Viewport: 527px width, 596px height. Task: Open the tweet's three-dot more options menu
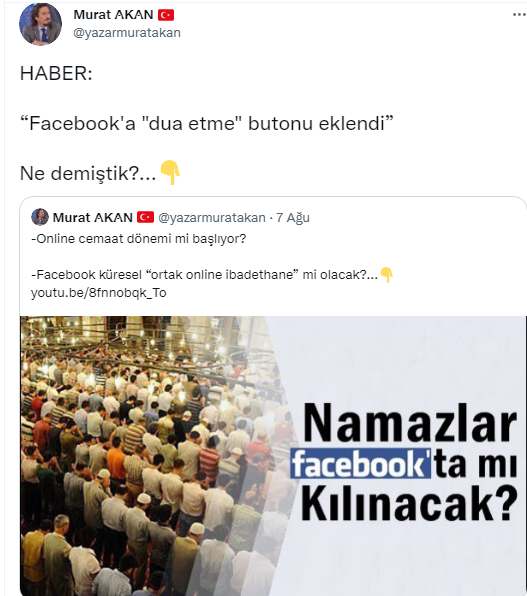tap(519, 15)
